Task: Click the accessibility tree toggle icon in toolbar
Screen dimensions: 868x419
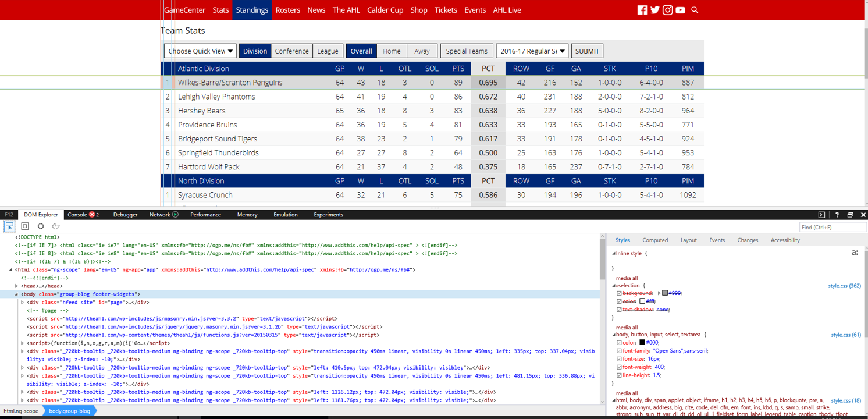Action: 56,226
